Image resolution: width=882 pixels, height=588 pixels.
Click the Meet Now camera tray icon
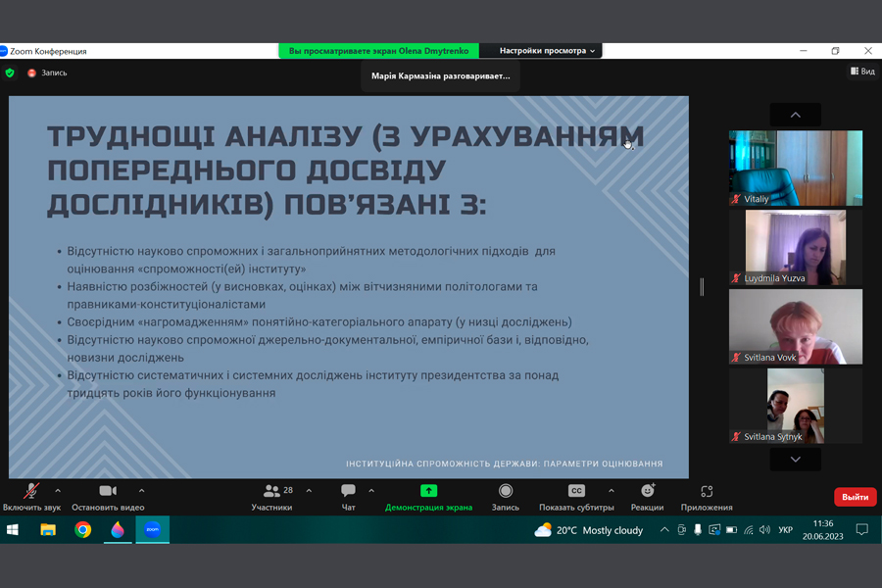coord(681,529)
